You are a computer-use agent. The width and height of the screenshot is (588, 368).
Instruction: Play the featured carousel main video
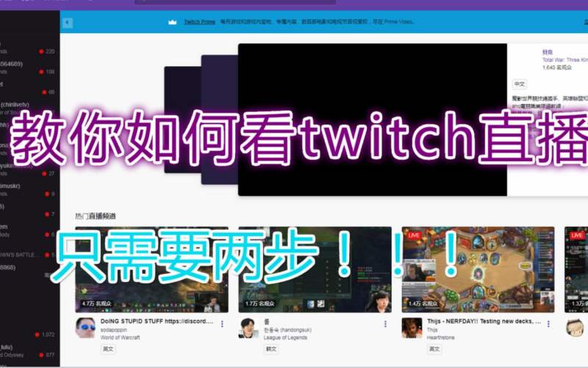point(373,119)
